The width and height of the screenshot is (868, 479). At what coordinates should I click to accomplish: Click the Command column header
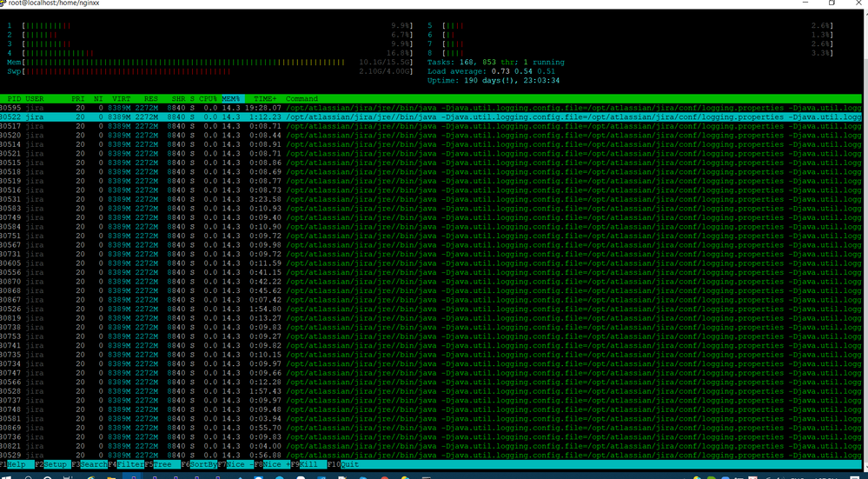pos(301,98)
